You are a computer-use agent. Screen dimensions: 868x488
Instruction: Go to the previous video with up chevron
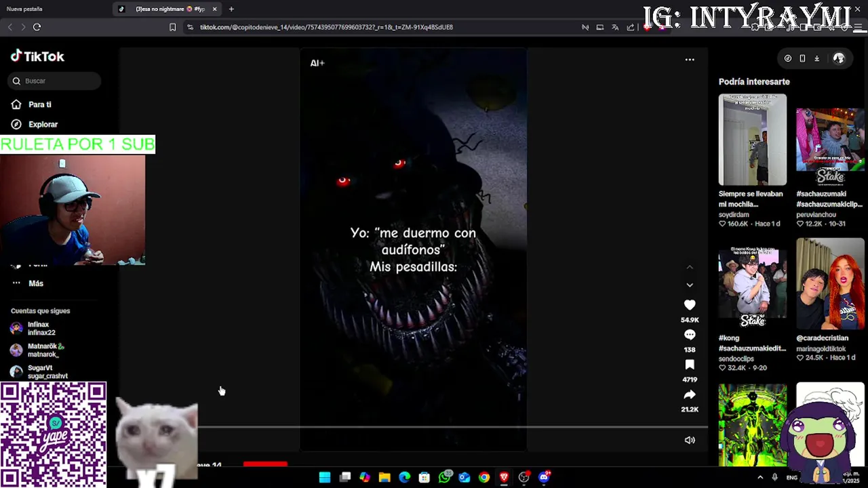click(x=690, y=267)
